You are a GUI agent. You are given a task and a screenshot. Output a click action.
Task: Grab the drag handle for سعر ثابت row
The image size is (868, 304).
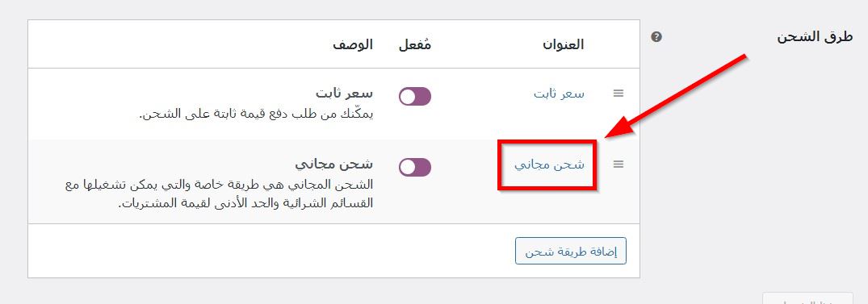[619, 94]
